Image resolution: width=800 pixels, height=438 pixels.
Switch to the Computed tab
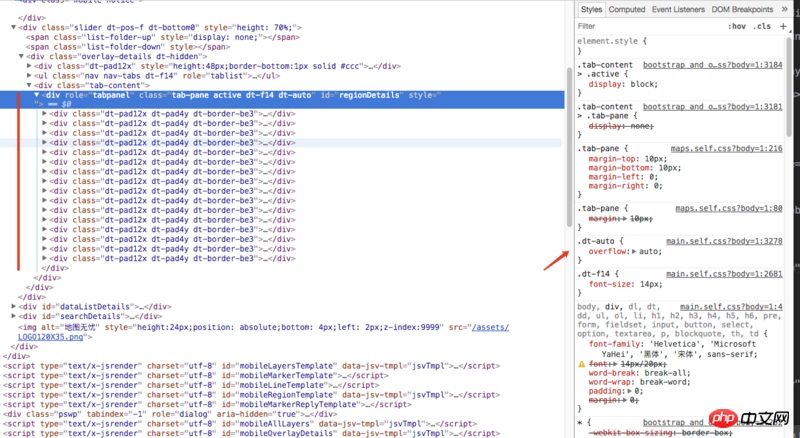click(x=627, y=9)
